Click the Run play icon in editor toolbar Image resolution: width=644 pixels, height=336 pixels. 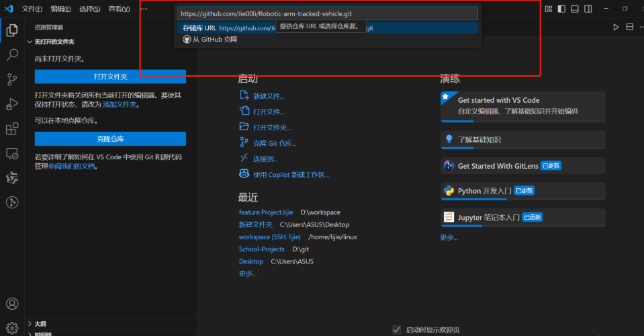tap(616, 27)
